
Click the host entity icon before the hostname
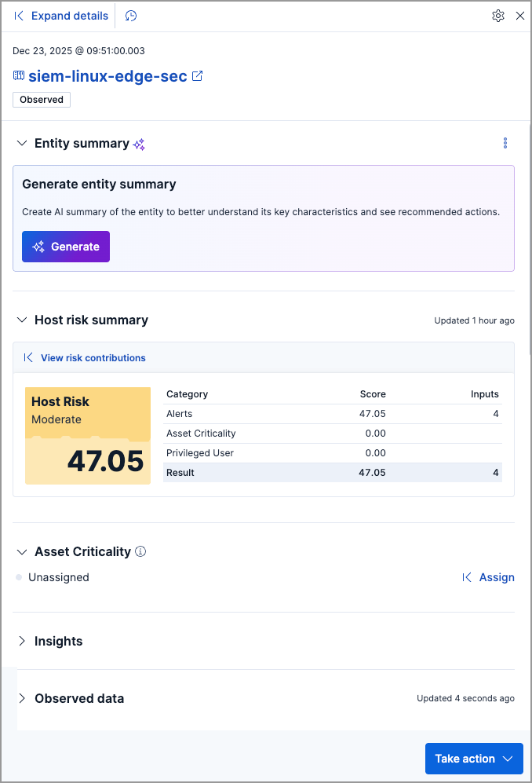pos(17,75)
